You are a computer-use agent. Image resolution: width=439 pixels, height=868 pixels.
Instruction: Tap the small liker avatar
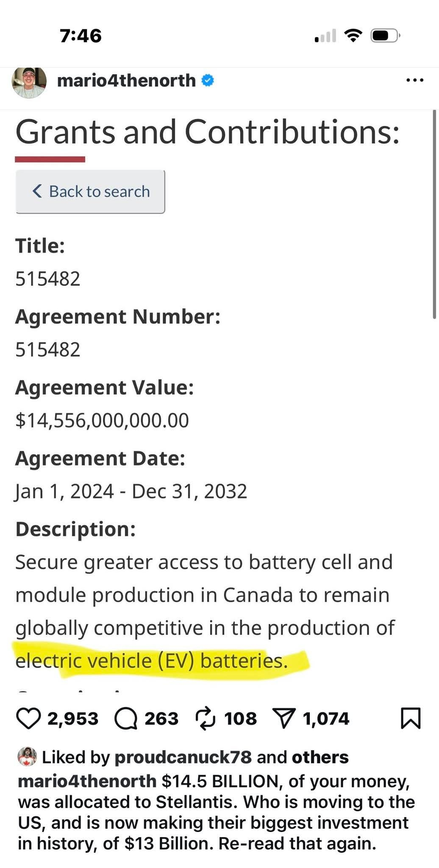tap(27, 757)
